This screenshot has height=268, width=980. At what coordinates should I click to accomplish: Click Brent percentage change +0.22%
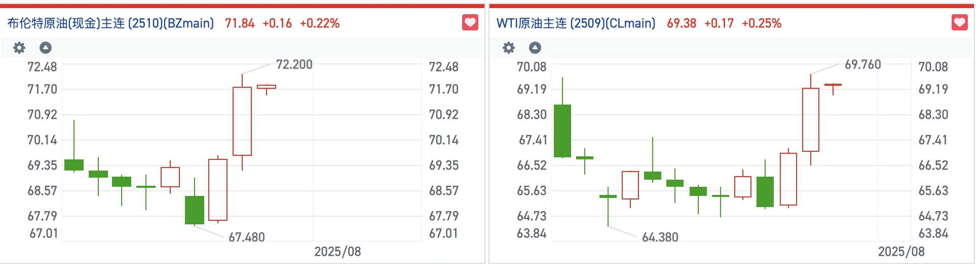[x=320, y=23]
